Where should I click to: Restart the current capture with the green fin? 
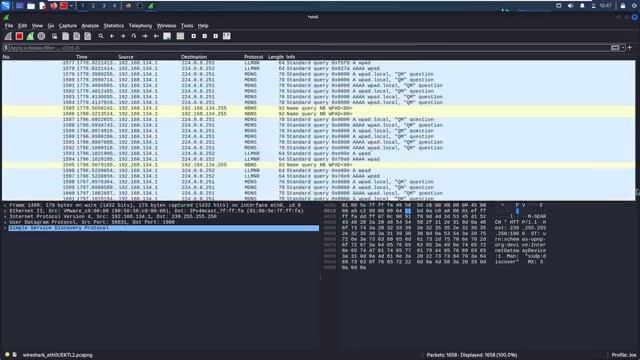click(x=30, y=36)
